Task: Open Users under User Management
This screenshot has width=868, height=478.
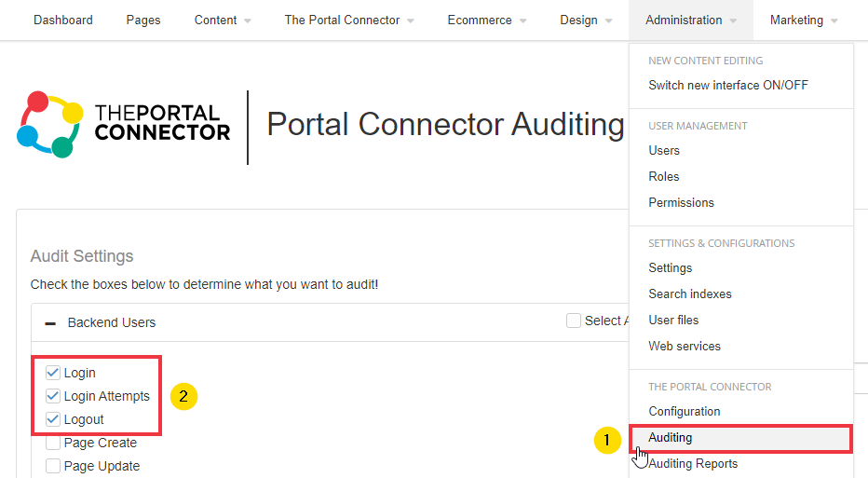Action: pos(664,151)
